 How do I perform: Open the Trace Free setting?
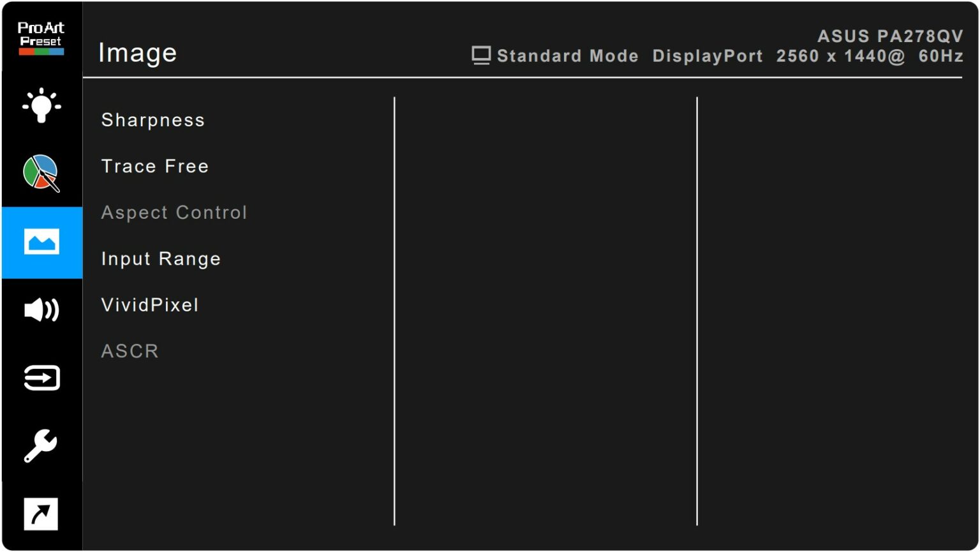(x=155, y=167)
